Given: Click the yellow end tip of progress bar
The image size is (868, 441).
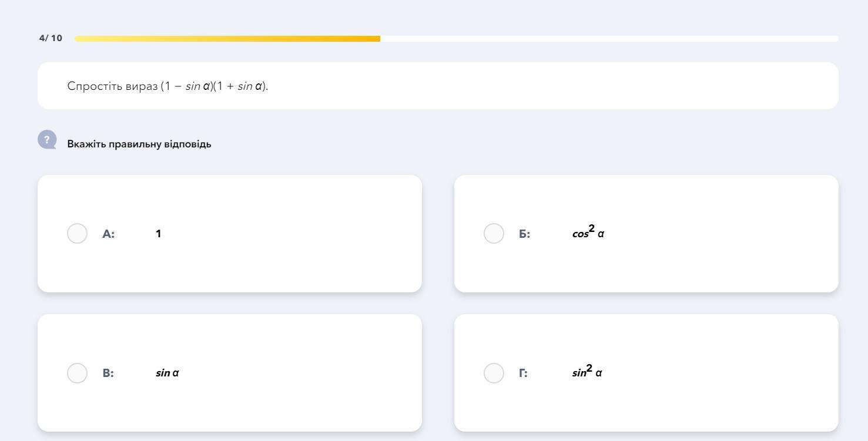Looking at the screenshot, I should (377, 39).
